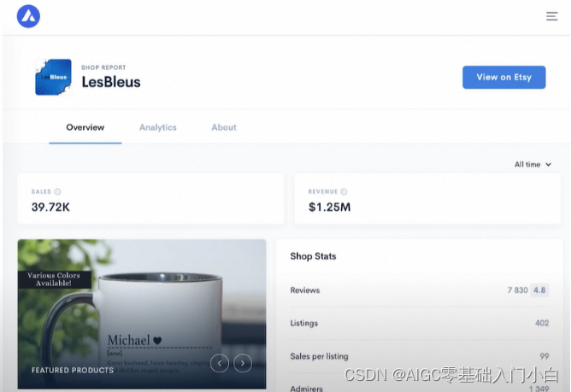Click the featured mug product image
Image resolution: width=571 pixels, height=392 pixels.
[142, 314]
